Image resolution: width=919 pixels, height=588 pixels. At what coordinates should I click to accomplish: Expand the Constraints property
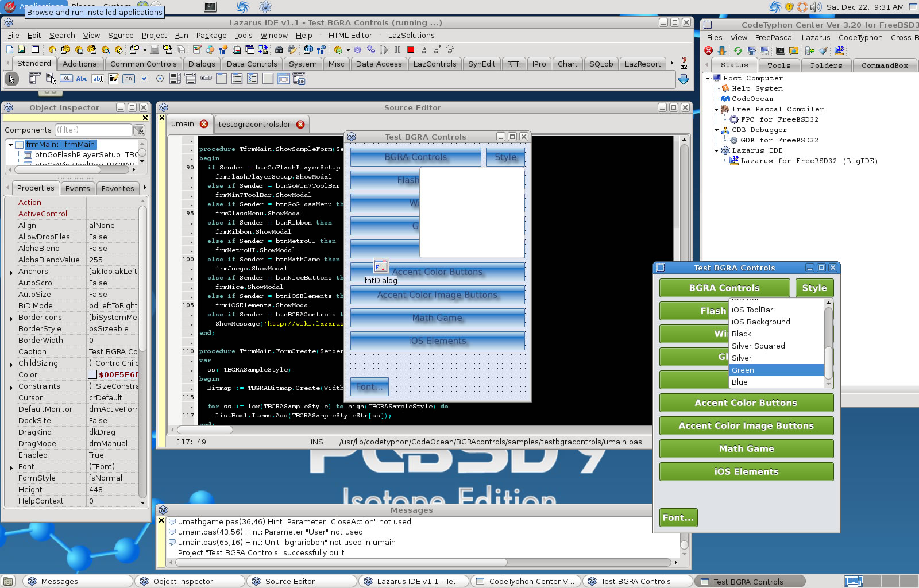(x=11, y=387)
